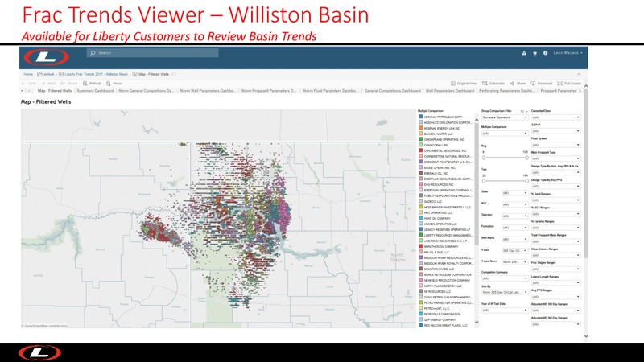
Task: Open the State filter dropdown
Action: click(514, 193)
